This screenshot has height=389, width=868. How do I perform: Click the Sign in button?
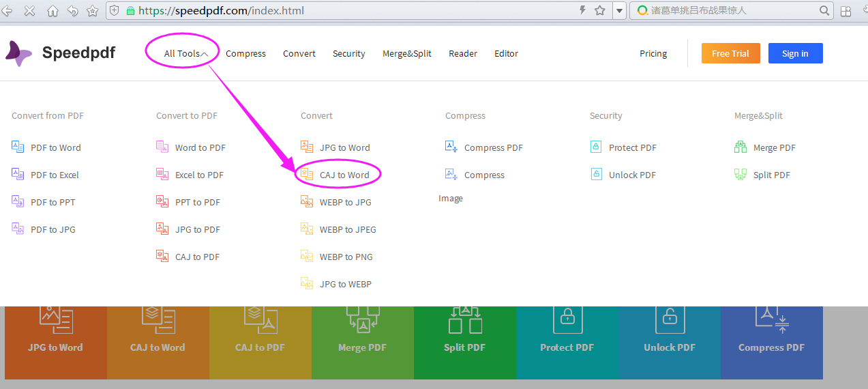click(795, 53)
